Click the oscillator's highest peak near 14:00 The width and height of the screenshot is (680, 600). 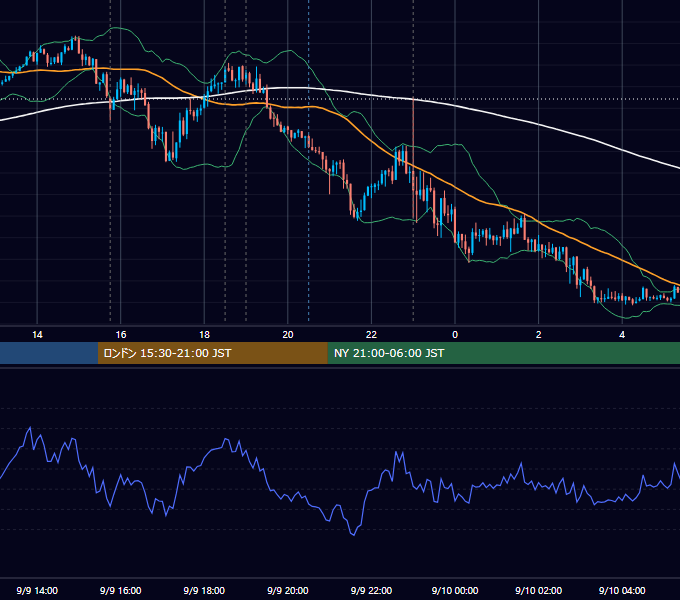coord(30,428)
